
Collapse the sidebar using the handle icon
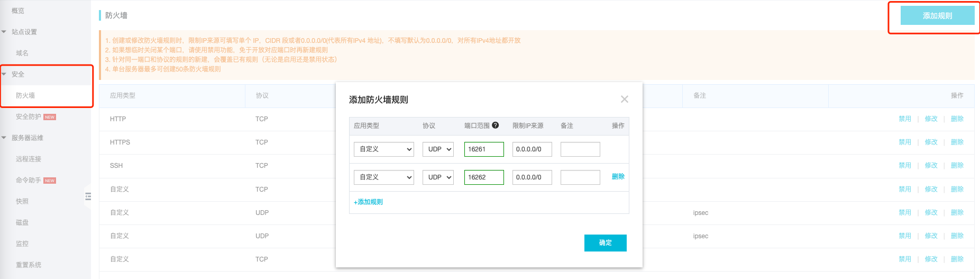pos(88,196)
